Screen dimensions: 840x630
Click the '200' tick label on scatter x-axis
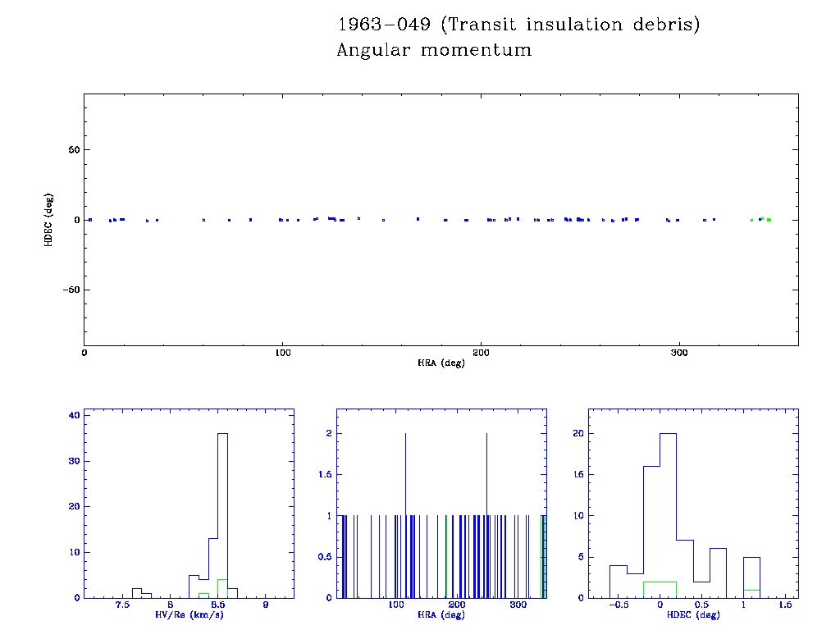481,353
